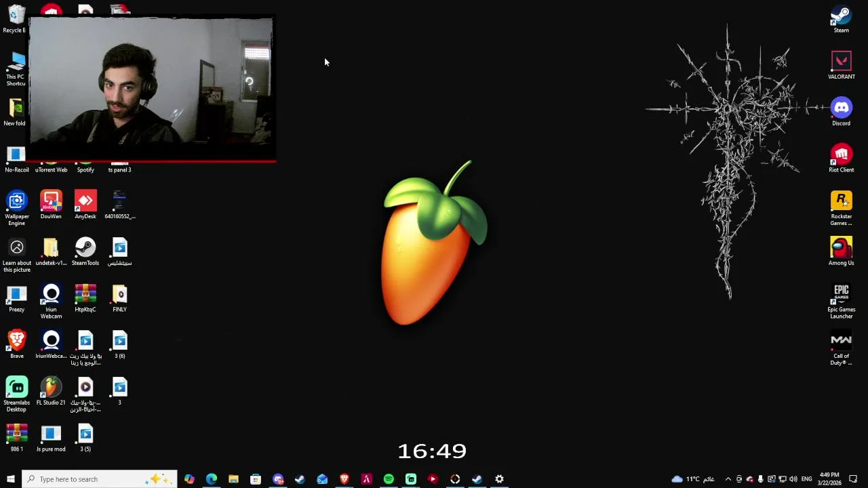Select the FINLY file icon
The width and height of the screenshot is (868, 488).
119,298
